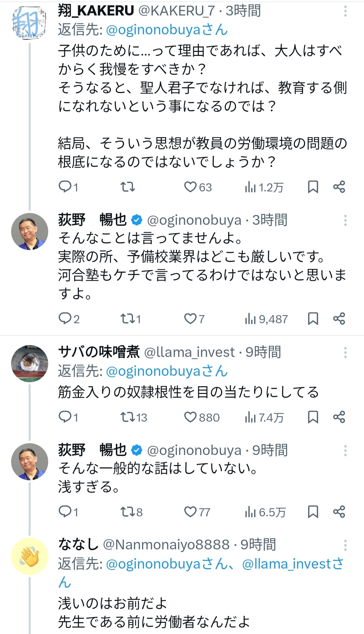The height and width of the screenshot is (634, 364).
Task: Like the サバの味噌煮 tweet with 880 likes
Action: (x=190, y=417)
